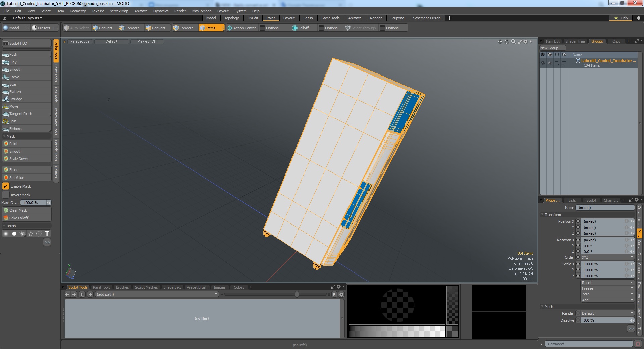The image size is (644, 349).
Task: Click the Name (mixed) field
Action: click(605, 208)
